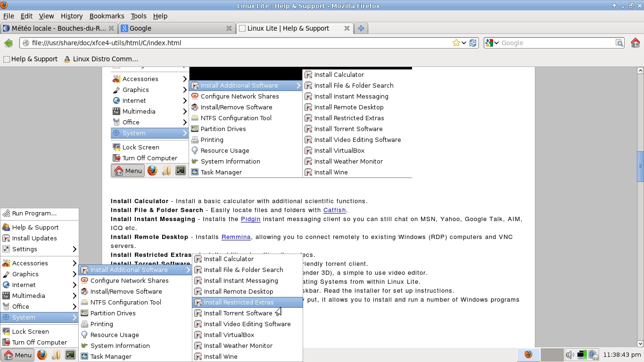
Task: Open the search engine dropdown next to Google icon
Action: click(496, 43)
